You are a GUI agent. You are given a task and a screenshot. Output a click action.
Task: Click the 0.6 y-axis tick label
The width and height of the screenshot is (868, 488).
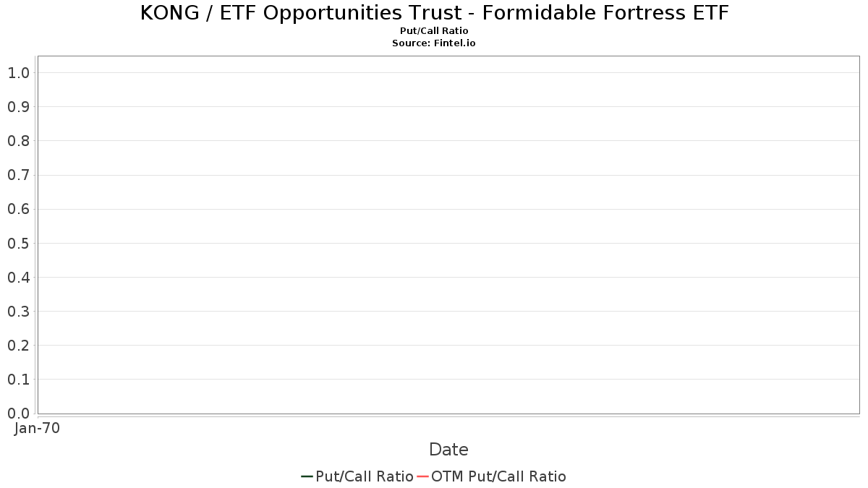point(19,210)
